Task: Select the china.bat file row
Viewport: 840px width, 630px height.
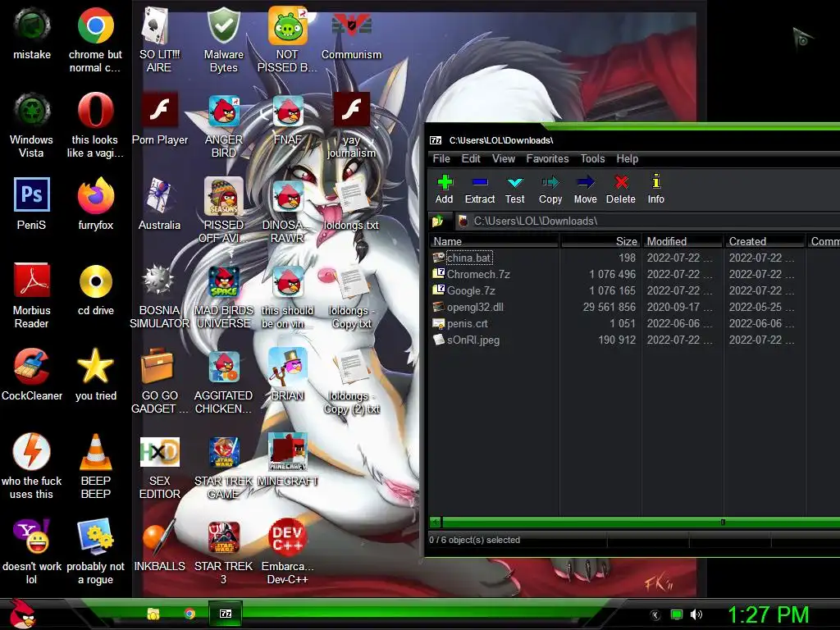Action: pos(634,258)
